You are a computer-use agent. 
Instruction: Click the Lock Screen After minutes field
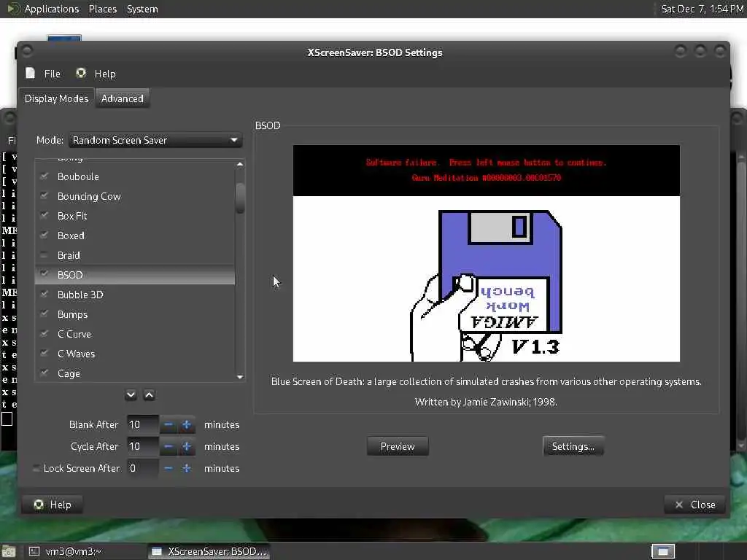[142, 468]
